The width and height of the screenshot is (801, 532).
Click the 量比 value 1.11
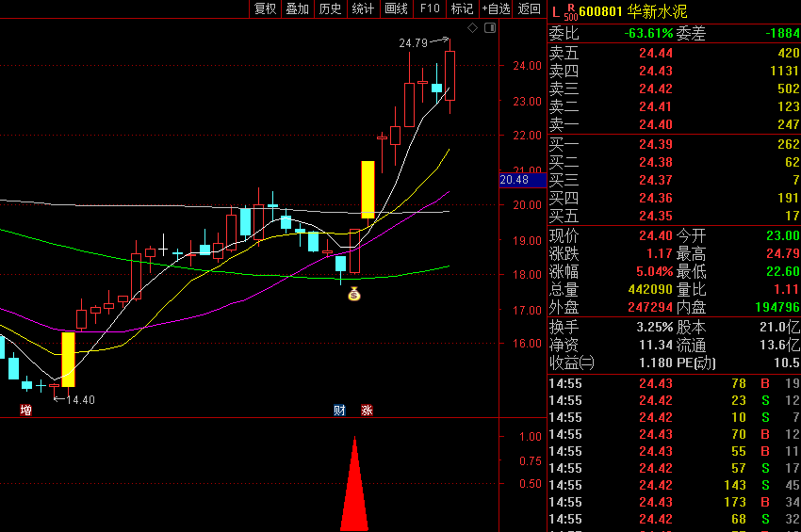(x=787, y=289)
